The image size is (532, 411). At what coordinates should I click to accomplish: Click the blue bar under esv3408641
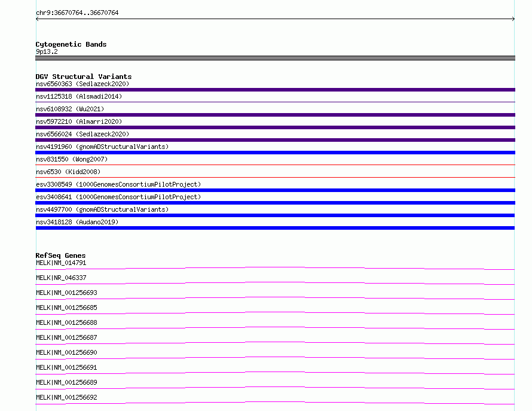click(x=275, y=203)
